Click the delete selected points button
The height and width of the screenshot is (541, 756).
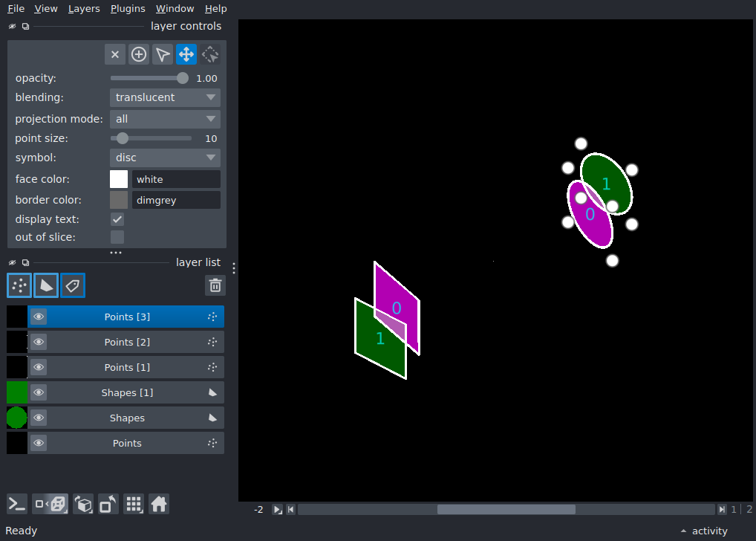(x=115, y=54)
